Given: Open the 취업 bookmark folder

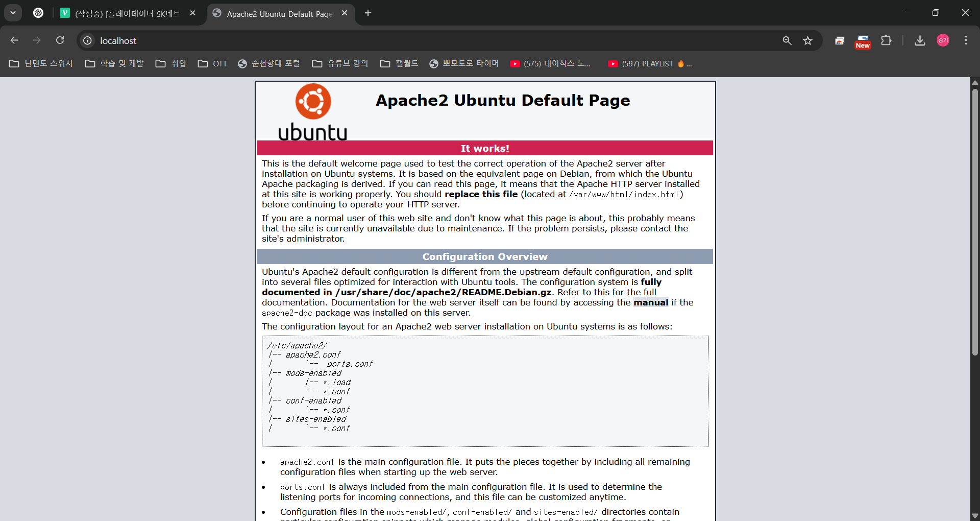Looking at the screenshot, I should pyautogui.click(x=171, y=63).
